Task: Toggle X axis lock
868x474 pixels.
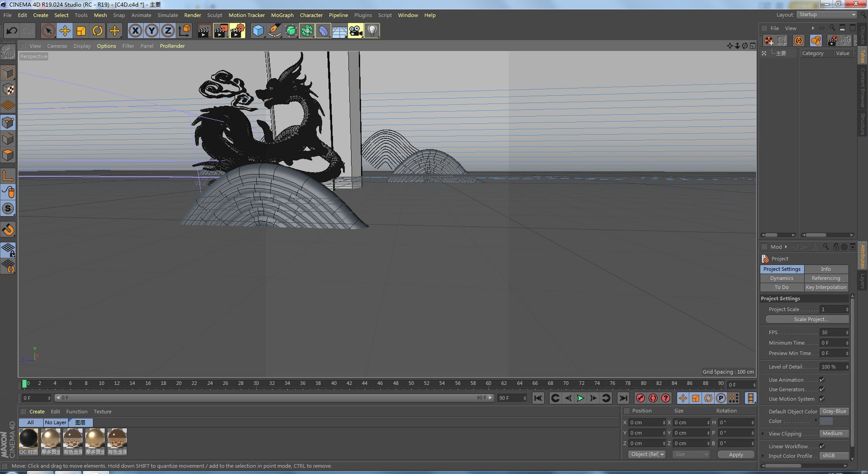Action: point(135,31)
